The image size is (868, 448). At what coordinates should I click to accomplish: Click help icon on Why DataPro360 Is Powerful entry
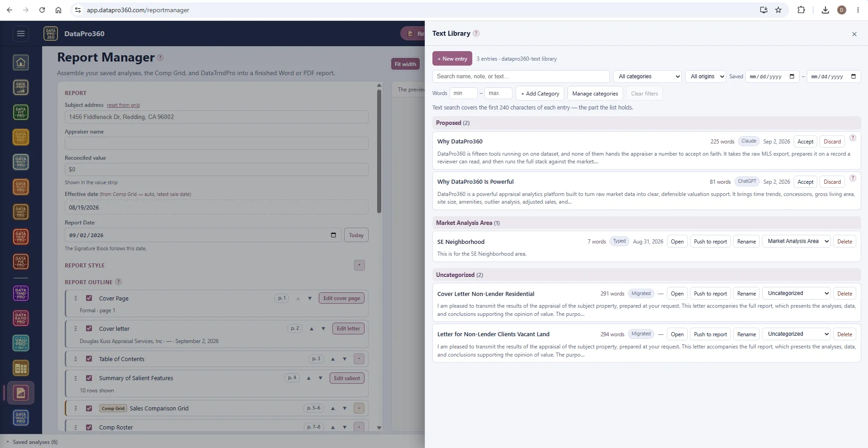tap(853, 178)
